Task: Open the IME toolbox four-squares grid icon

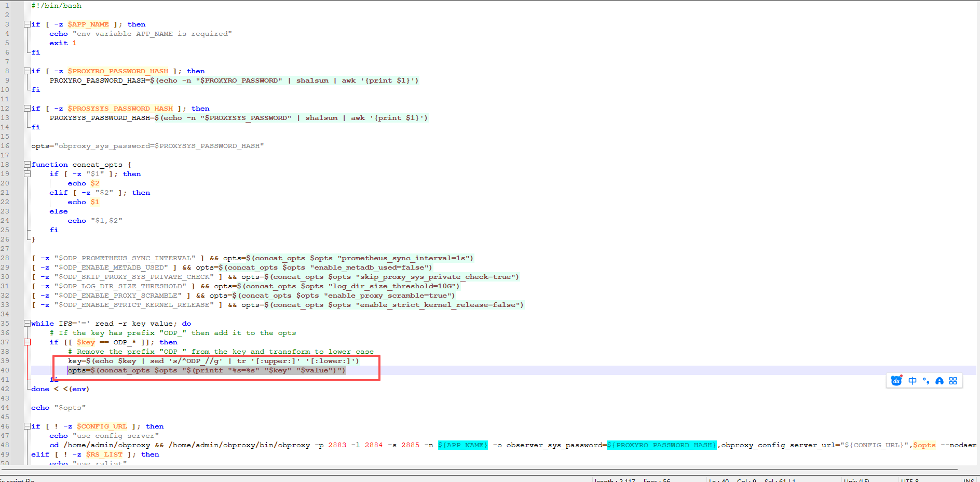Action: (x=953, y=381)
